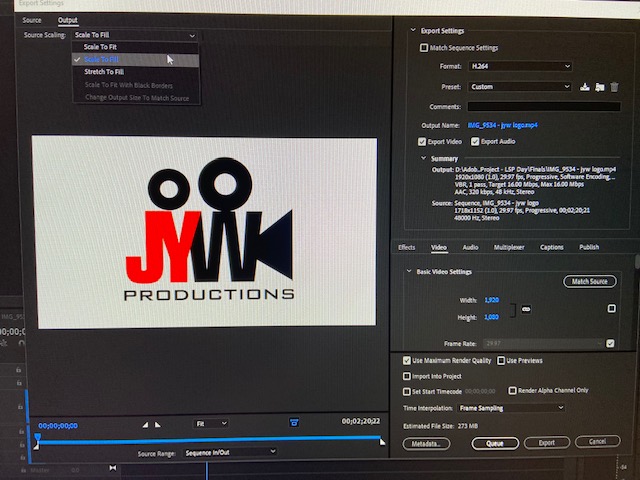The height and width of the screenshot is (480, 640).
Task: Open the Multiplexer tab
Action: 509,247
